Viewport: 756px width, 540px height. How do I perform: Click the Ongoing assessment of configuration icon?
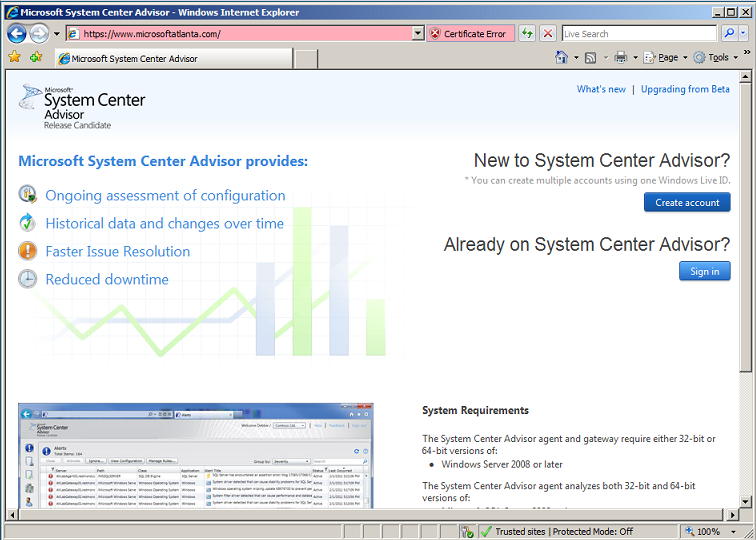coord(27,195)
